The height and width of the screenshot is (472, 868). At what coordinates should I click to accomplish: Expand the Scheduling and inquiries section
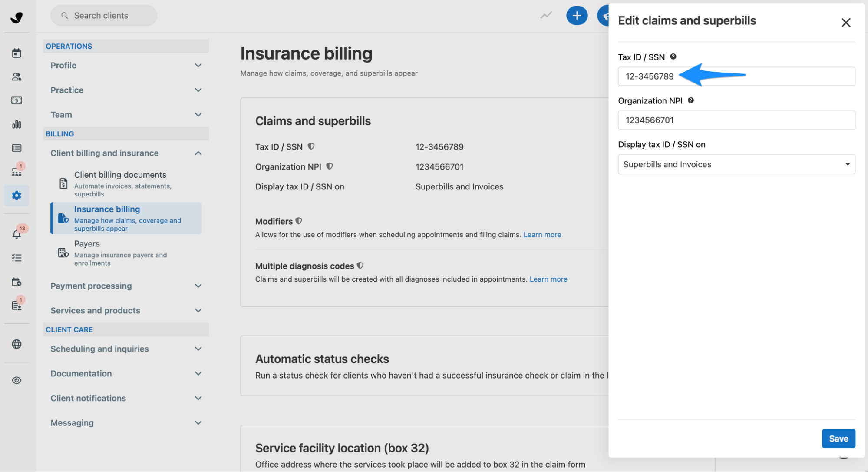click(126, 349)
